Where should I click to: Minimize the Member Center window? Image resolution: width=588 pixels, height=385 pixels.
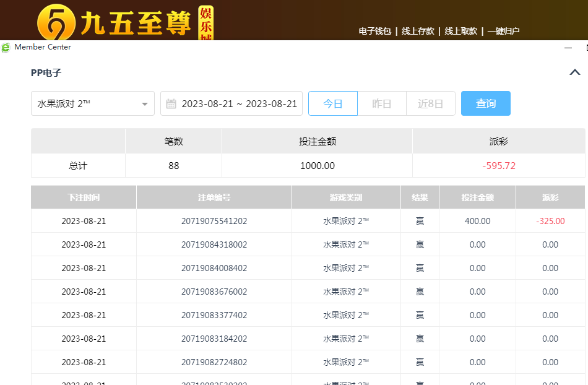568,48
